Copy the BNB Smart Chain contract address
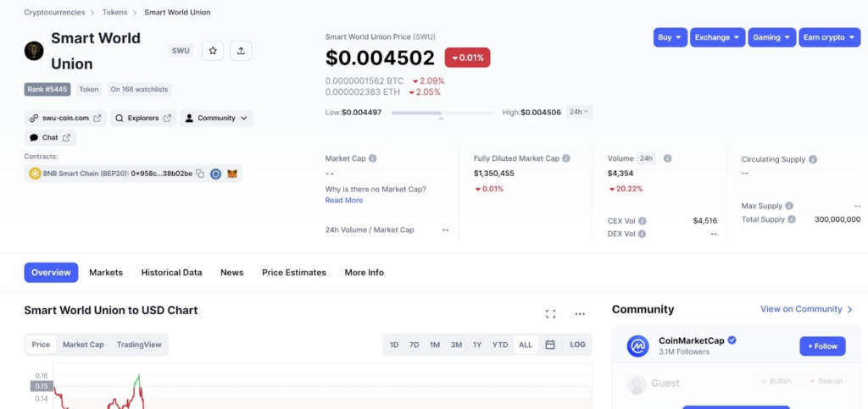The height and width of the screenshot is (409, 868). pos(200,174)
